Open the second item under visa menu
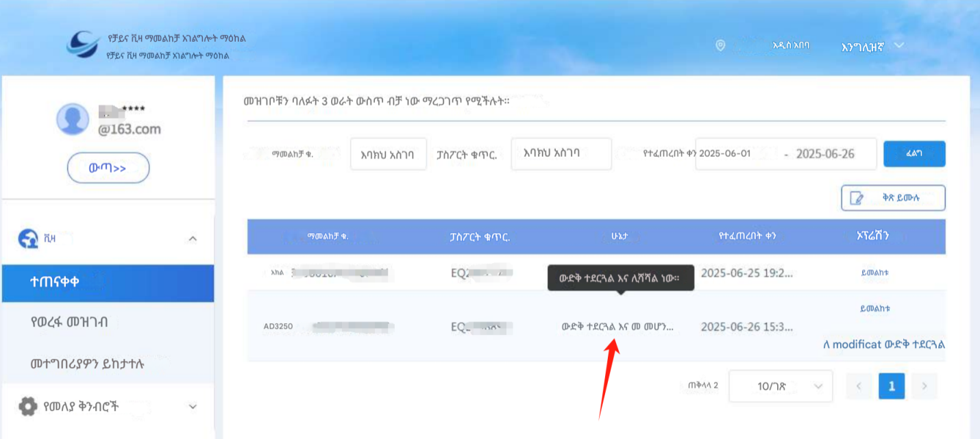980x439 pixels. (x=108, y=323)
